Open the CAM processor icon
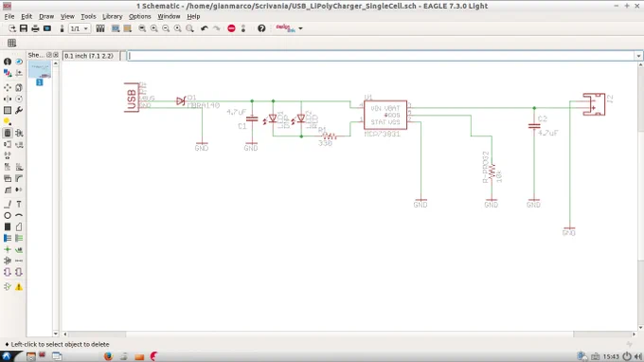Viewport: 644px width, 362px height. pos(47,28)
